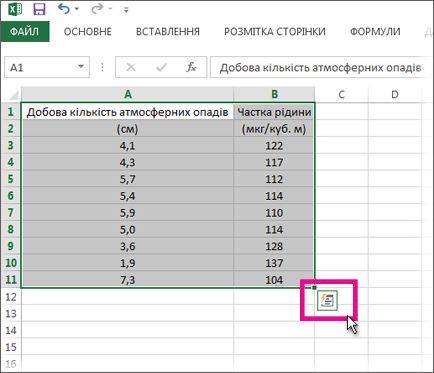Undo the last action
The width and height of the screenshot is (434, 373).
(64, 9)
